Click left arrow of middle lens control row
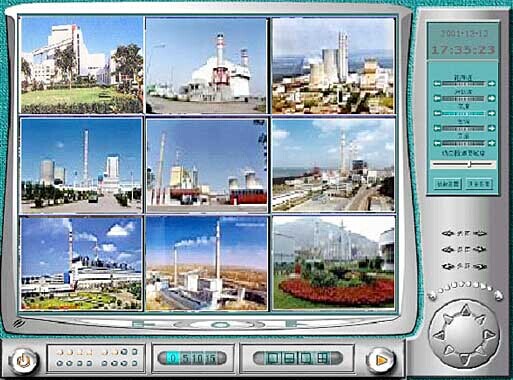513x380 pixels. (x=448, y=250)
